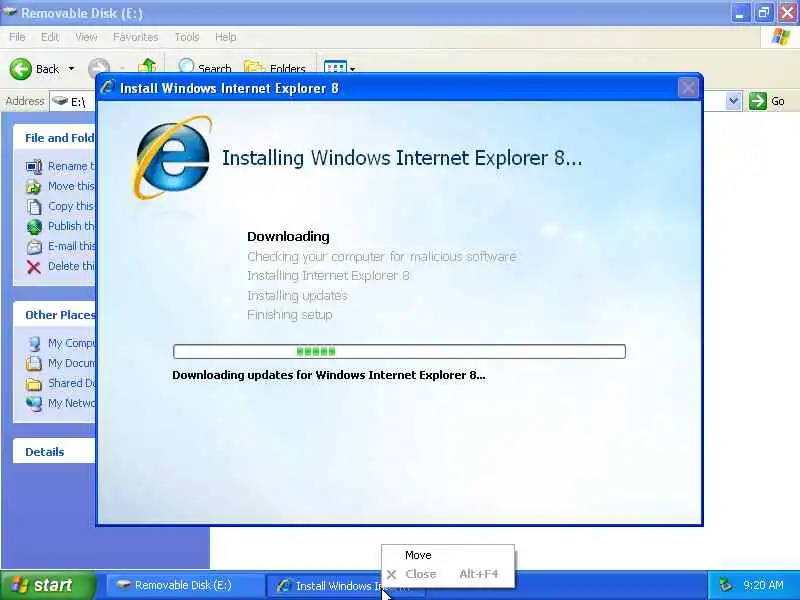The height and width of the screenshot is (600, 800).
Task: Open the Edit menu
Action: click(49, 37)
